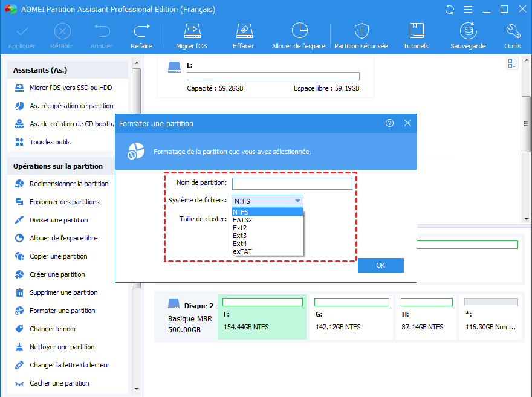Viewport: 532px width, 397px height.
Task: Select NTFS in the file system list
Action: point(267,212)
